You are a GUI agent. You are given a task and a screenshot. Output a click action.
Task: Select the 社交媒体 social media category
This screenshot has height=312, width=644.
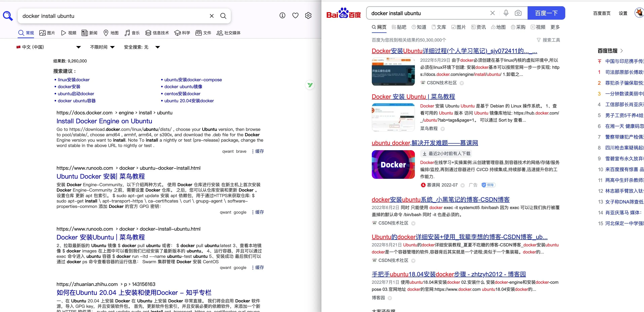click(228, 33)
